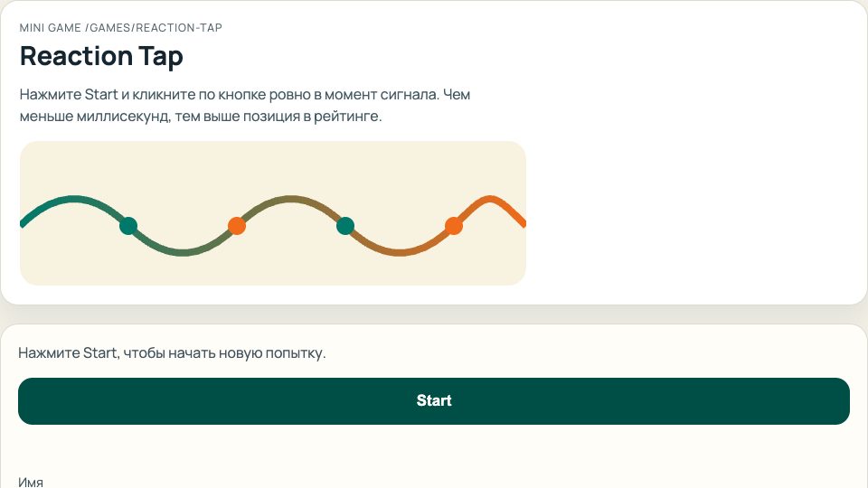Viewport: 868px width, 488px height.
Task: Click the brown wave trough before last orange dot
Action: click(x=399, y=251)
